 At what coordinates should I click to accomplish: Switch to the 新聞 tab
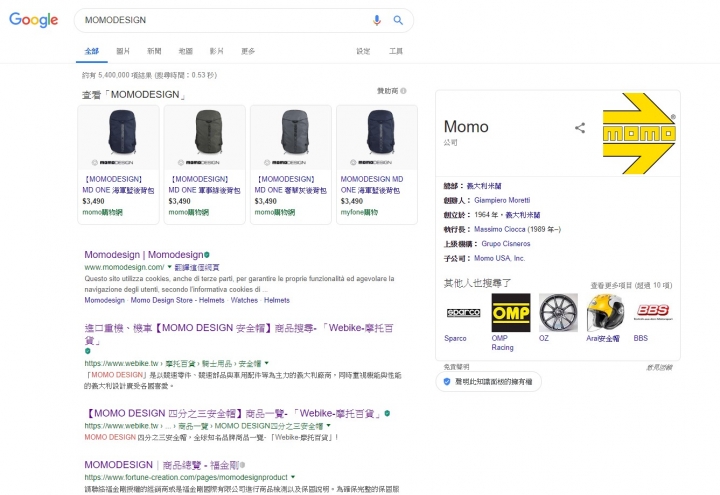point(154,51)
